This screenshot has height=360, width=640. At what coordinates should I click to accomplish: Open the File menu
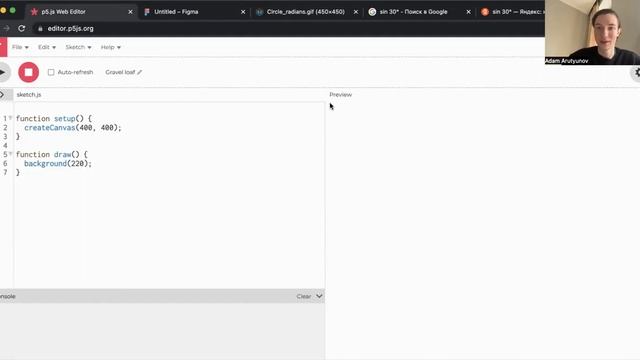20,47
